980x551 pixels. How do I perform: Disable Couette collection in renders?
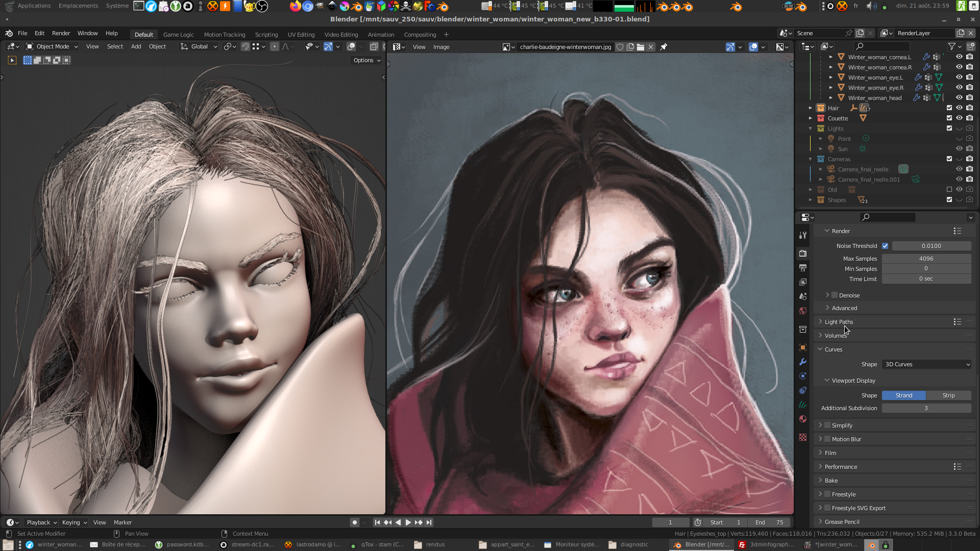(969, 118)
